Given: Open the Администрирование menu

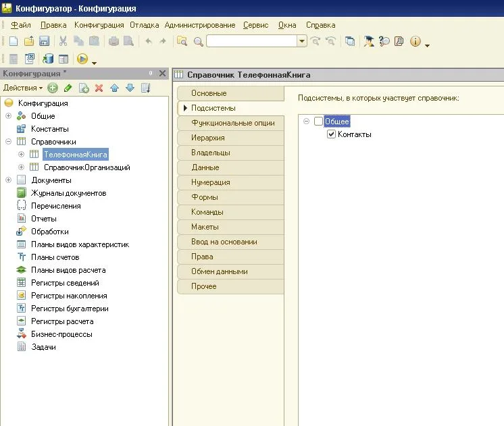Looking at the screenshot, I should [199, 25].
